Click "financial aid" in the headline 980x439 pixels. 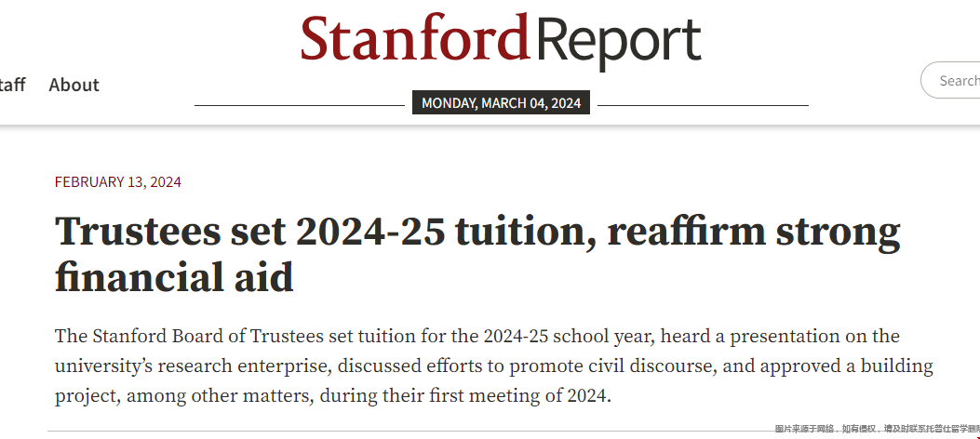point(174,277)
